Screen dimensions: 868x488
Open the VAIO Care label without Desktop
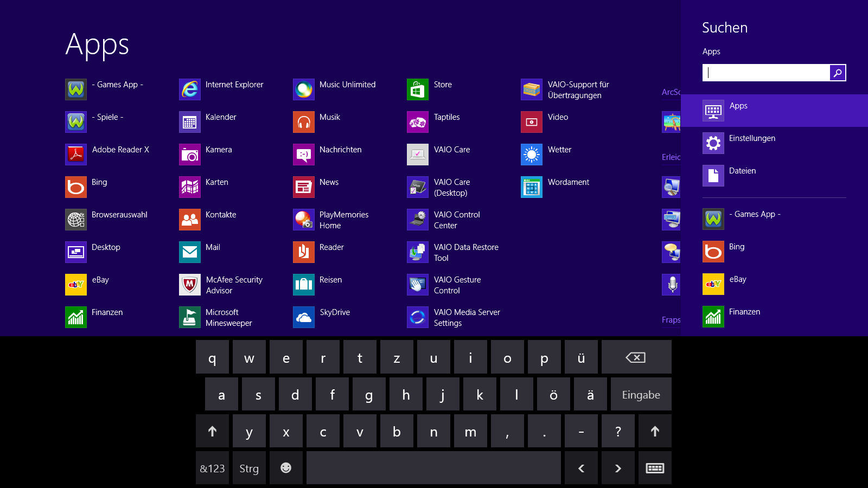452,150
